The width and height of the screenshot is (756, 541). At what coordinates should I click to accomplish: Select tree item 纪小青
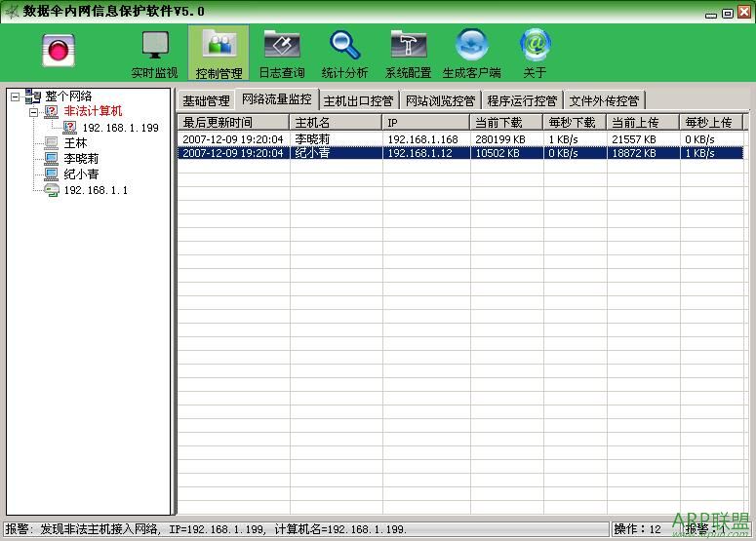(x=81, y=174)
